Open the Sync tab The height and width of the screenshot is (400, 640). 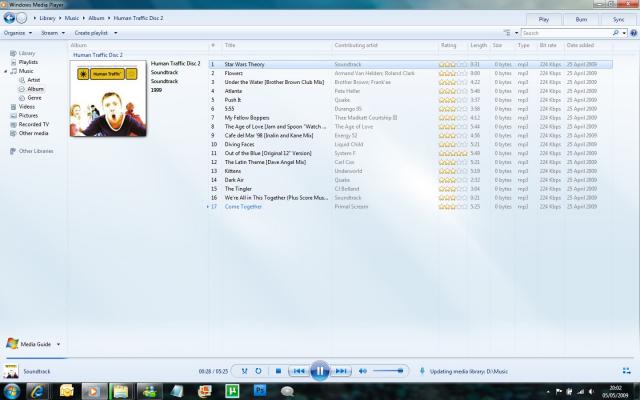point(618,19)
